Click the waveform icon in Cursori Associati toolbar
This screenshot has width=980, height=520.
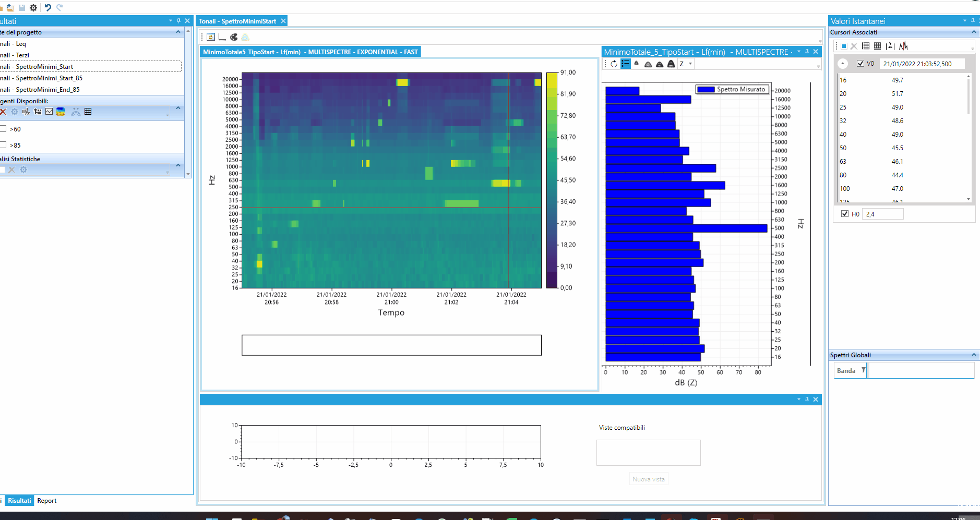903,46
